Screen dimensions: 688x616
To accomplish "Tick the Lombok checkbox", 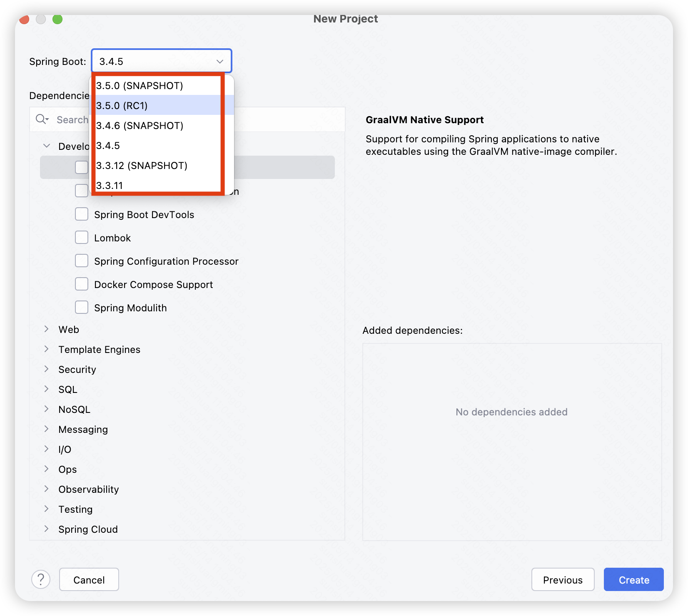I will tap(82, 238).
